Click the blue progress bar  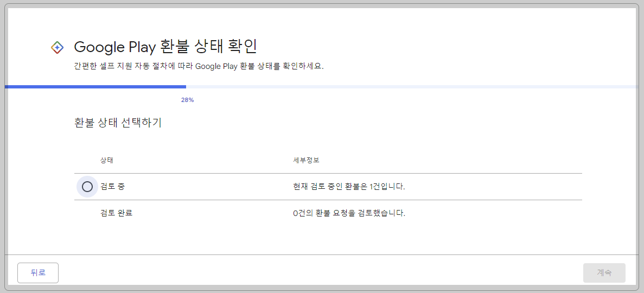tap(95, 87)
